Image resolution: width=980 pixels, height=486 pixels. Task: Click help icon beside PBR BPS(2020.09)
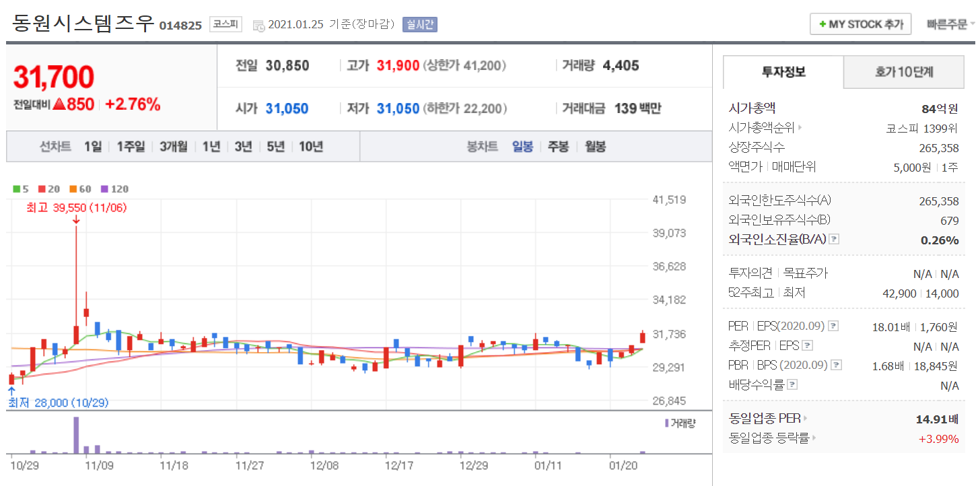click(836, 366)
